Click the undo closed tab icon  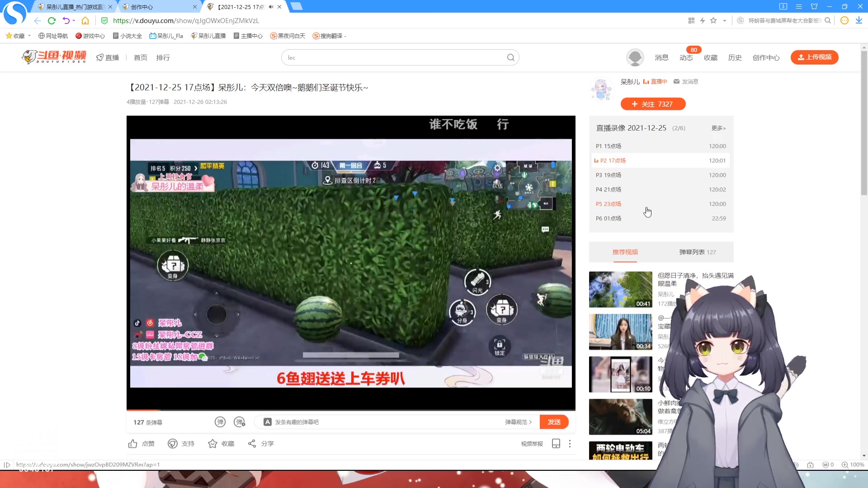(66, 21)
